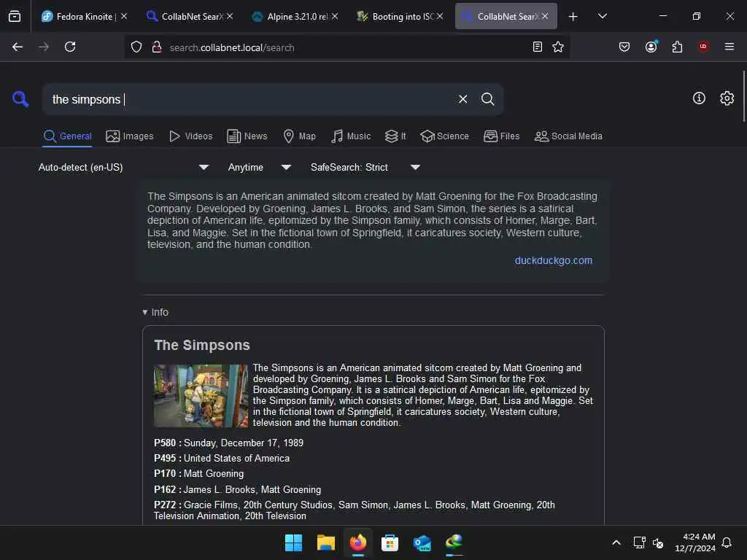Click 'P495 : United States of America' row
The image size is (747, 560).
[222, 458]
